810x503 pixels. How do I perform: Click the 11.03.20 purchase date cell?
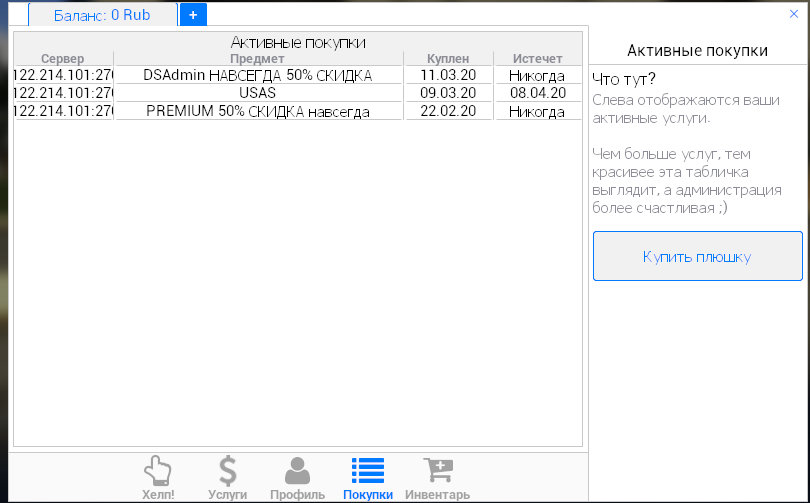click(448, 75)
